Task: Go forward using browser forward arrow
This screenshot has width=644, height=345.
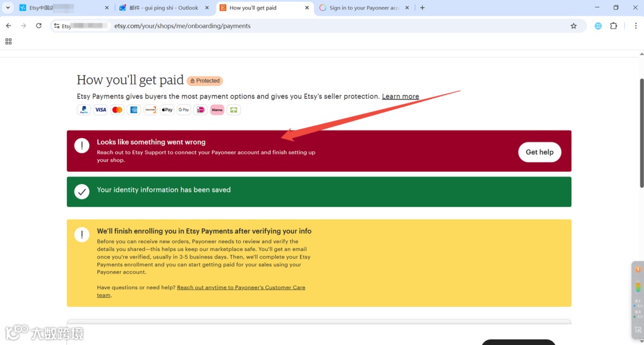Action: point(23,26)
